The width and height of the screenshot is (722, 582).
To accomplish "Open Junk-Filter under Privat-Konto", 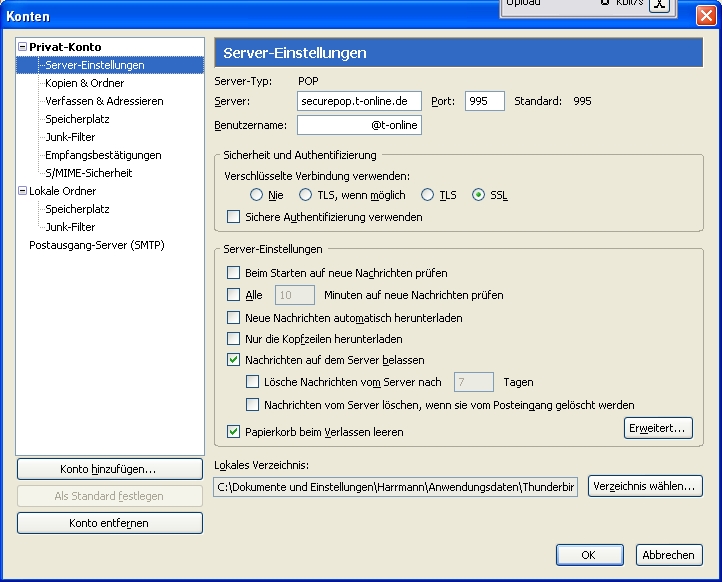I will click(x=70, y=137).
